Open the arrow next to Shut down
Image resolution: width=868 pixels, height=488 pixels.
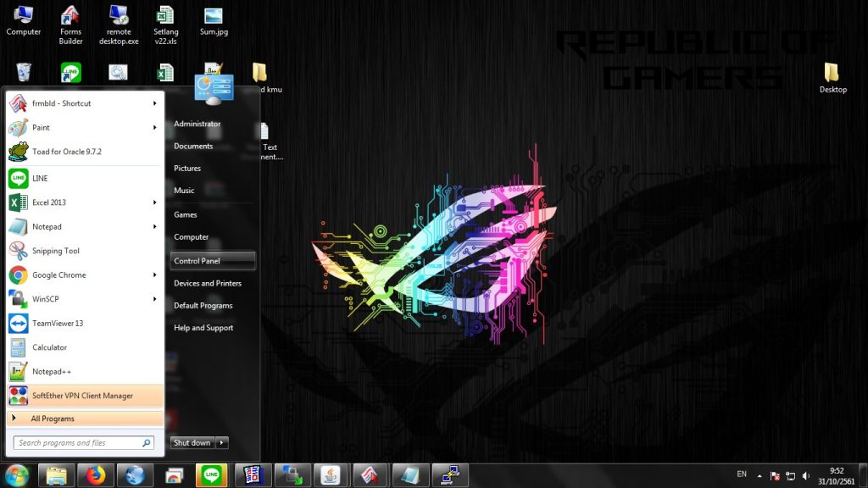coord(222,442)
